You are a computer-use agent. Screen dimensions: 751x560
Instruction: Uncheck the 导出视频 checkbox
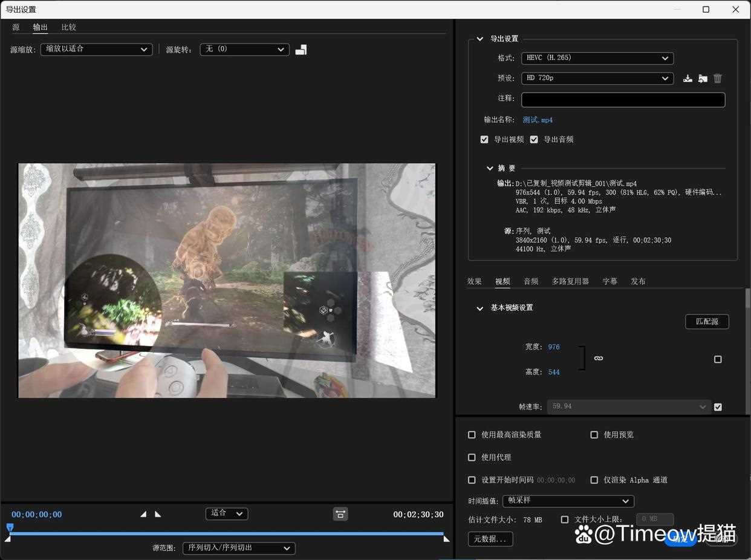(x=484, y=140)
